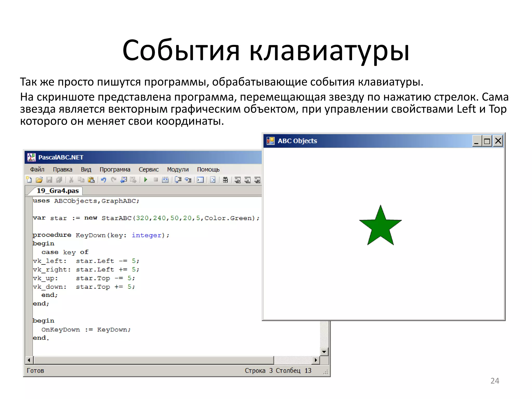Screen dimensions: 532x399
Task: Click the Save disk icon
Action: [x=49, y=180]
